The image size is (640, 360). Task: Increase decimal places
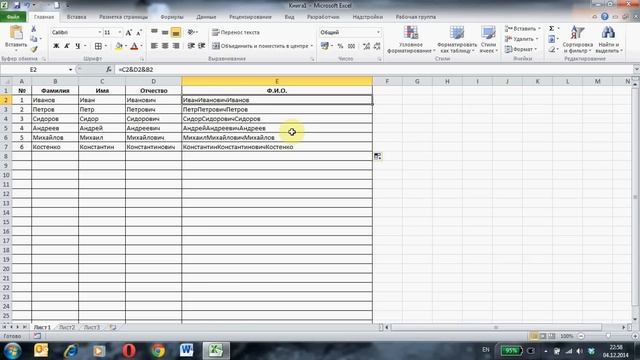[366, 46]
